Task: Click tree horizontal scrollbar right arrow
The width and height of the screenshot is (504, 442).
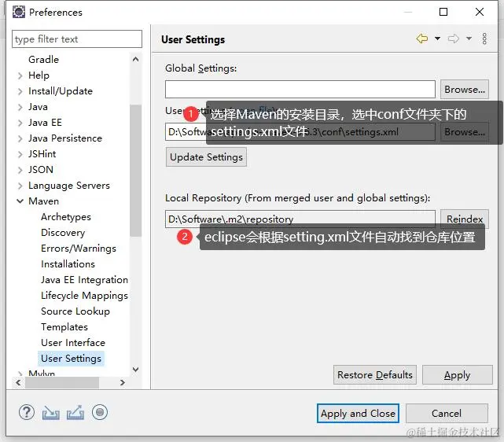Action: [123, 382]
